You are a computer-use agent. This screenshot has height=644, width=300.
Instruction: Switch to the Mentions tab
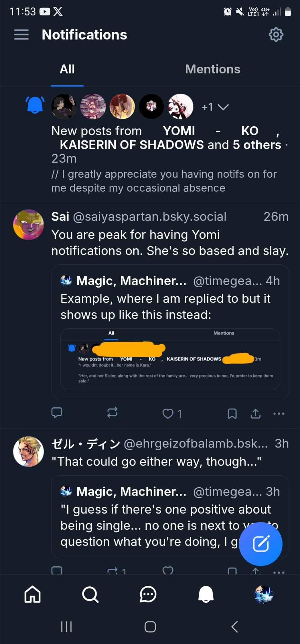pyautogui.click(x=212, y=69)
